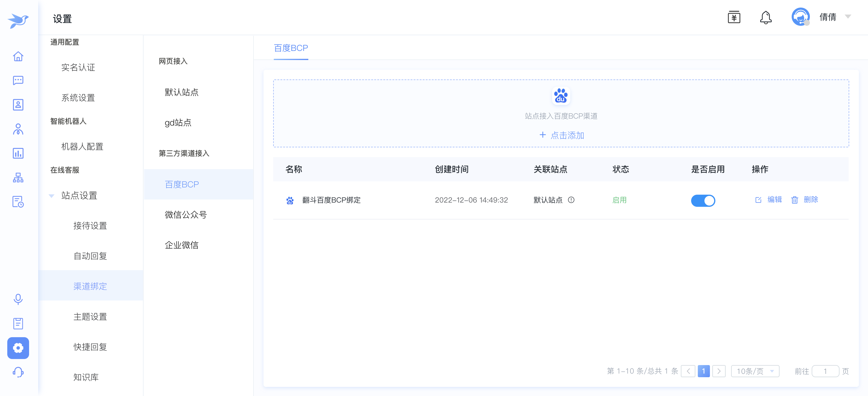Open the chat messages sidebar icon

[x=18, y=80]
